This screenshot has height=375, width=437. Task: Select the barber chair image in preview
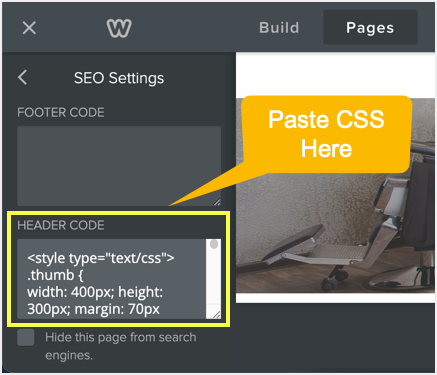click(x=335, y=196)
